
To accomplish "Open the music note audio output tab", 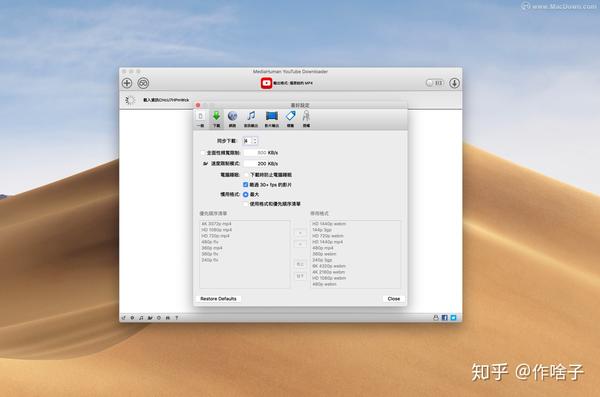I will (251, 119).
